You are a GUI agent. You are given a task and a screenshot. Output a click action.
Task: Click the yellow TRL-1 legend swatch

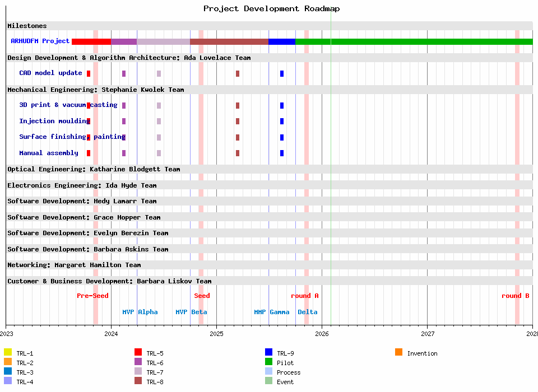tap(8, 353)
